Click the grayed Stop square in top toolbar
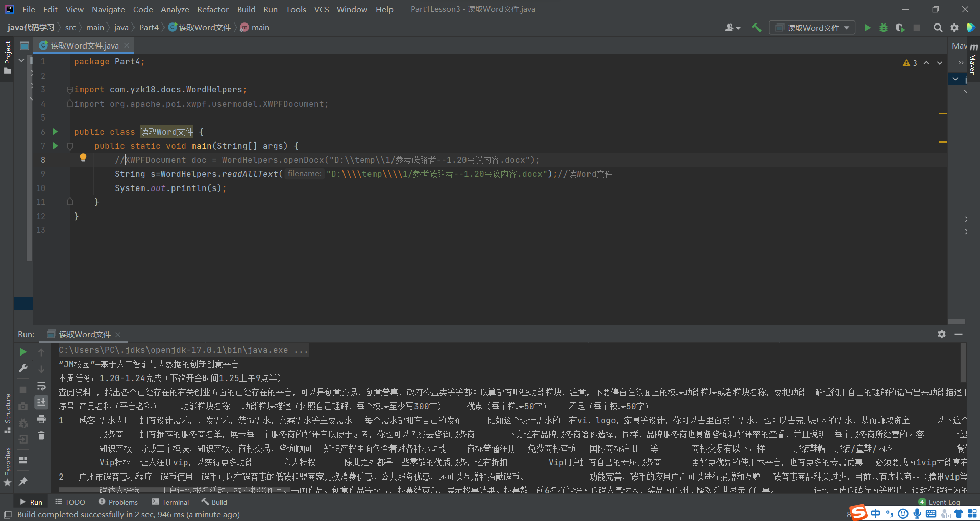980x521 pixels. (x=917, y=28)
